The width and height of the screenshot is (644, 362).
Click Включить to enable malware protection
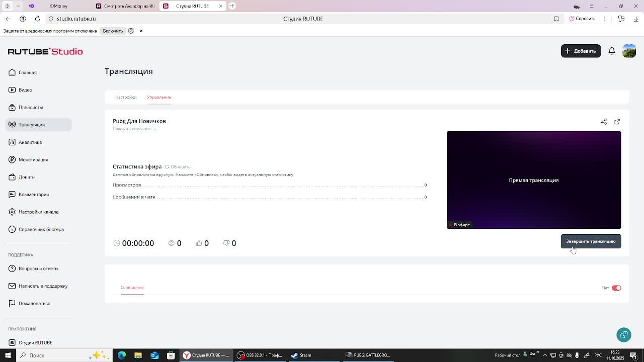pyautogui.click(x=113, y=31)
